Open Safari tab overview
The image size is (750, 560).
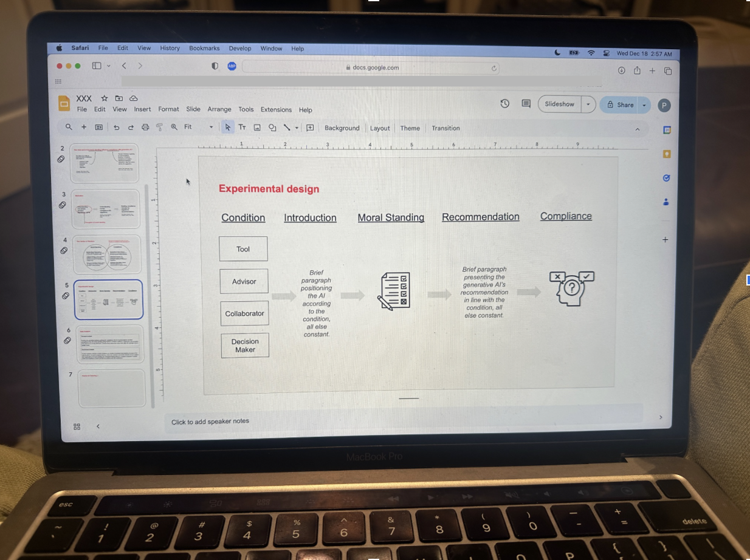tap(668, 71)
